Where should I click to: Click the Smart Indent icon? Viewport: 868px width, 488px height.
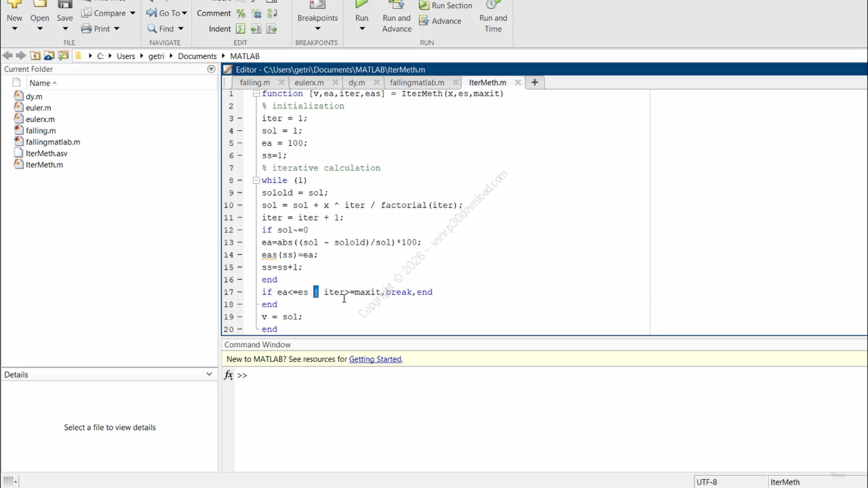click(241, 28)
